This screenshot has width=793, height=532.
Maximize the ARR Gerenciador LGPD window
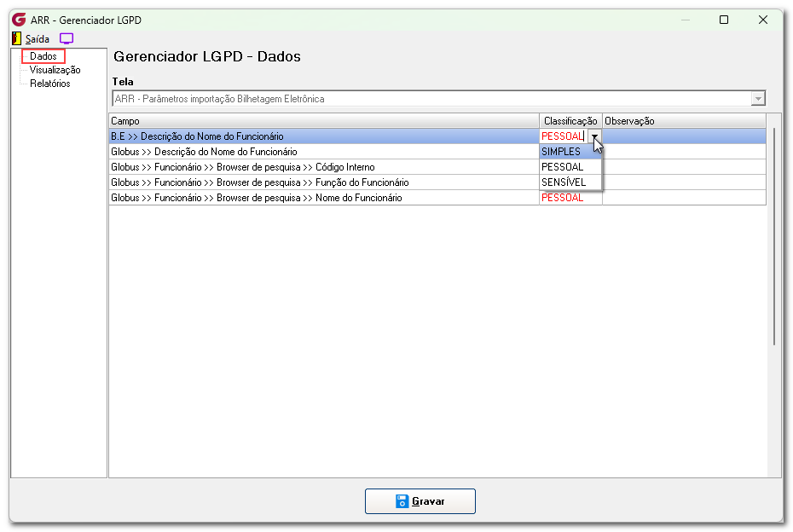[x=724, y=20]
